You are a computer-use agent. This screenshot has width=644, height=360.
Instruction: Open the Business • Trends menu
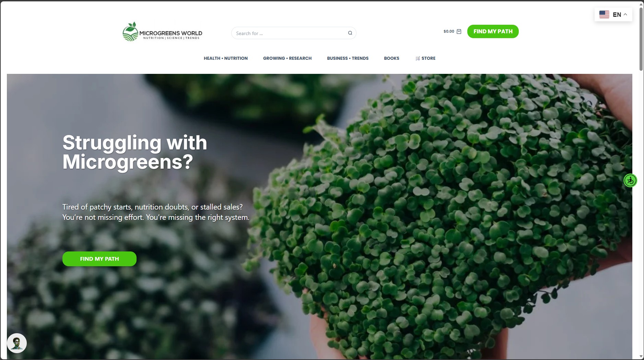[348, 58]
